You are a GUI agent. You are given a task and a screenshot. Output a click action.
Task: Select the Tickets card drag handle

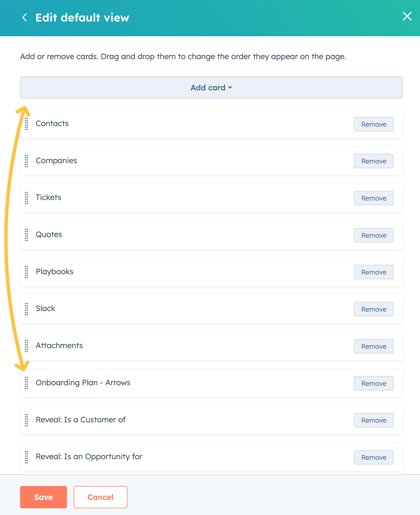point(26,198)
